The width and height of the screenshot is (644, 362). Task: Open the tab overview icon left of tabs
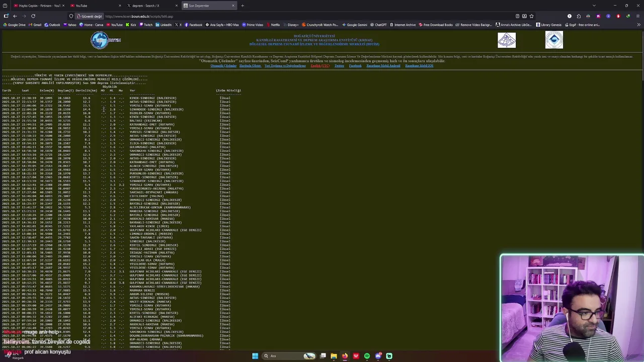click(6, 6)
